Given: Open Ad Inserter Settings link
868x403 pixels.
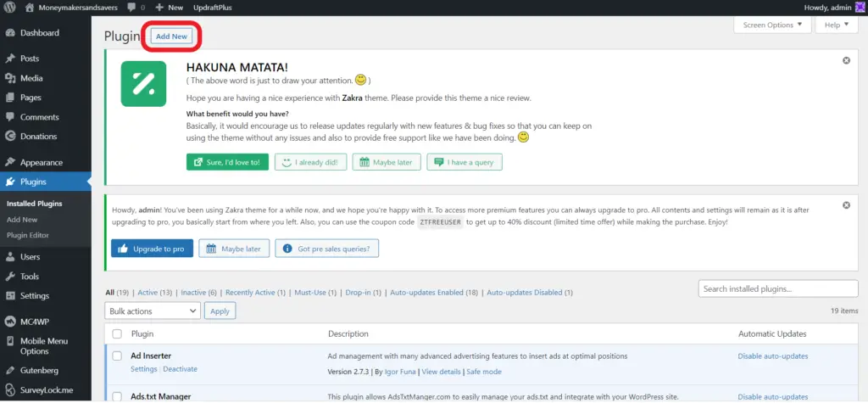Looking at the screenshot, I should [144, 369].
